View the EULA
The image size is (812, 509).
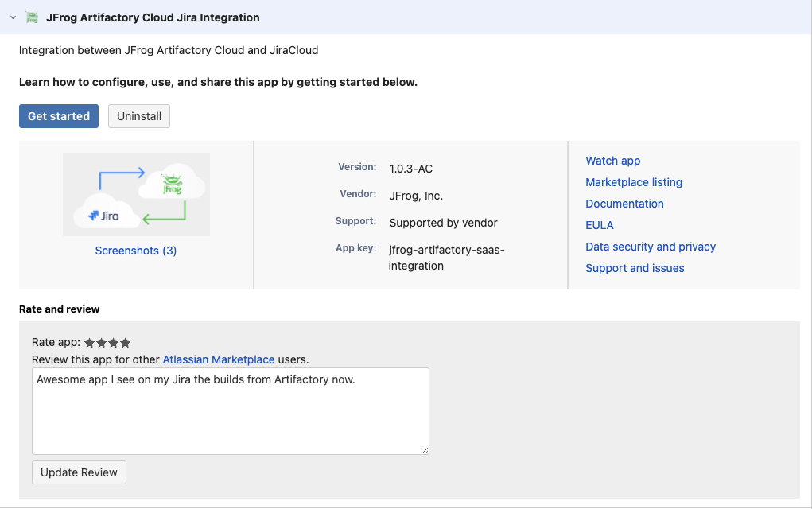[599, 225]
